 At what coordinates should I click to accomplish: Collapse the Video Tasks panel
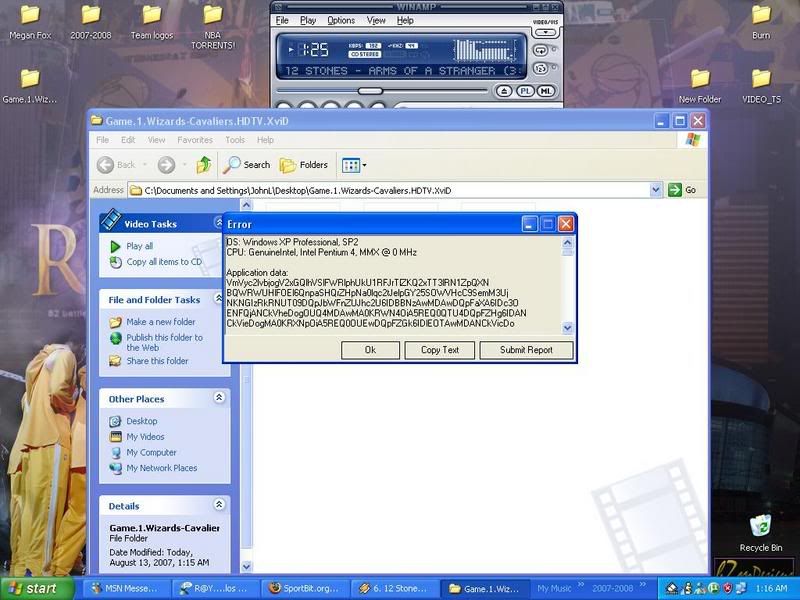219,222
